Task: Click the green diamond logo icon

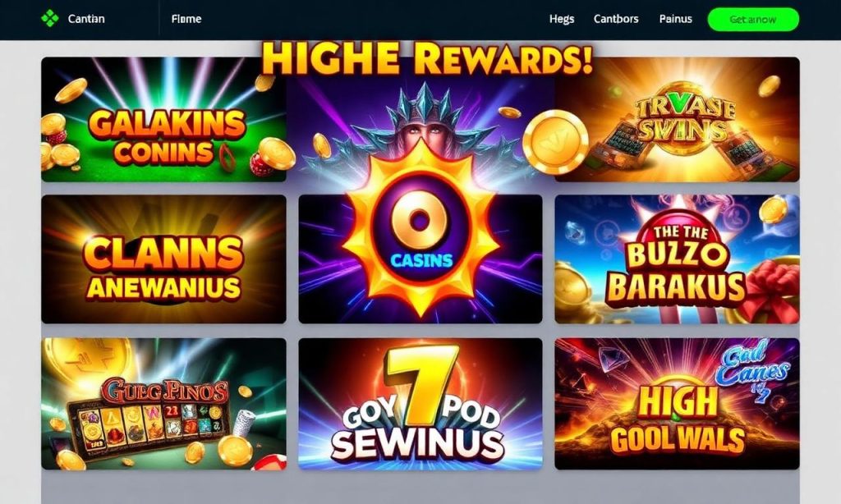Action: pyautogui.click(x=50, y=19)
